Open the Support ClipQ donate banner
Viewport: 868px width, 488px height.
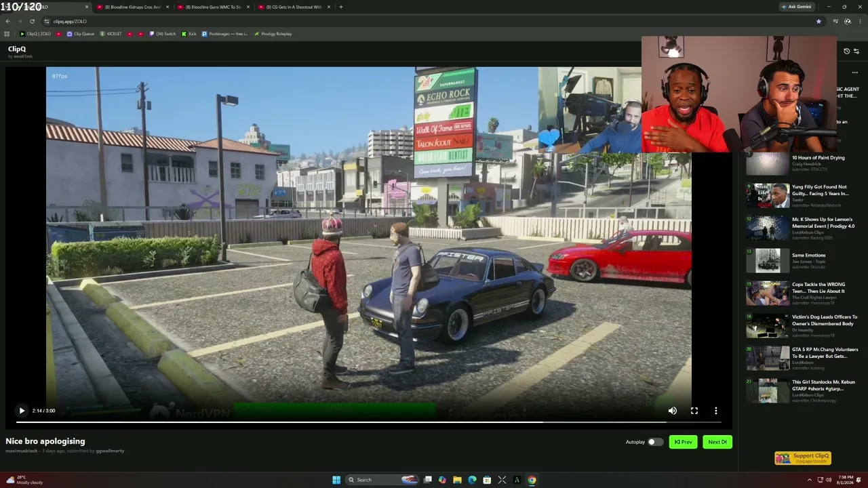point(803,458)
